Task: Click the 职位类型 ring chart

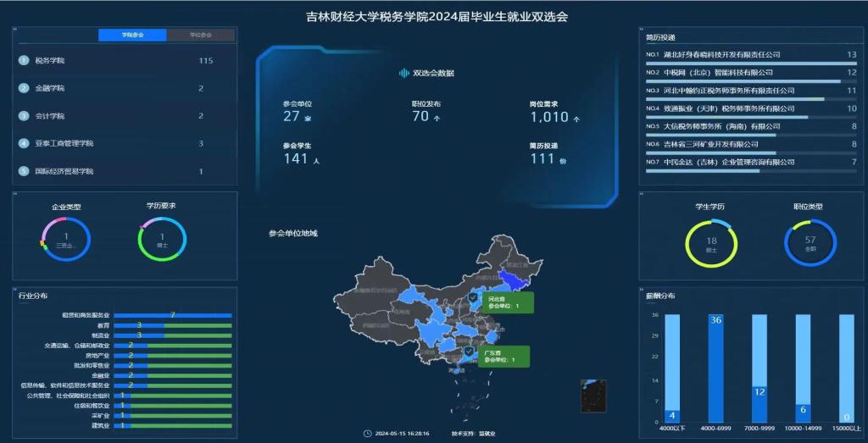Action: point(810,244)
